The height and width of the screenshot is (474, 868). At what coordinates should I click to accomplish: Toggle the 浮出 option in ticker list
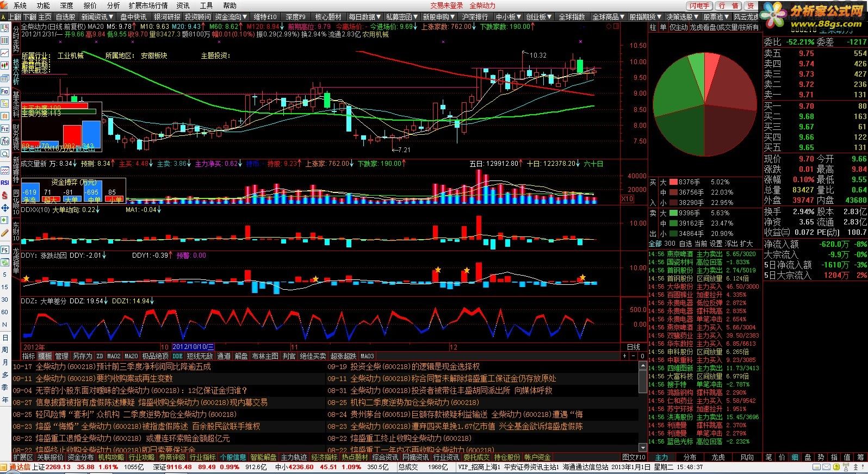[x=731, y=244]
